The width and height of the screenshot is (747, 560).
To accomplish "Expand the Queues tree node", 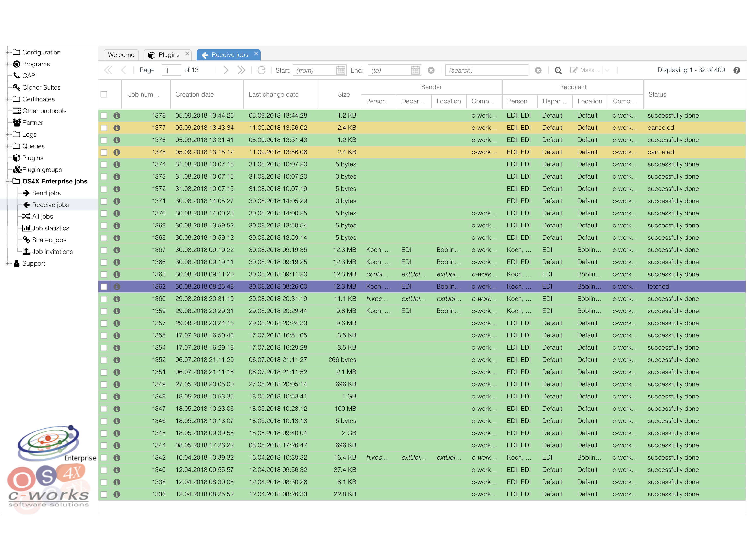I will click(7, 146).
